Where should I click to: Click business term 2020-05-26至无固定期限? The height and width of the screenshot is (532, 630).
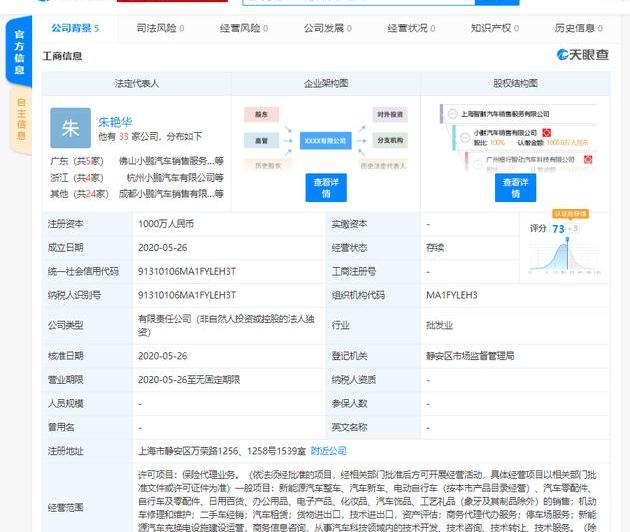189,379
